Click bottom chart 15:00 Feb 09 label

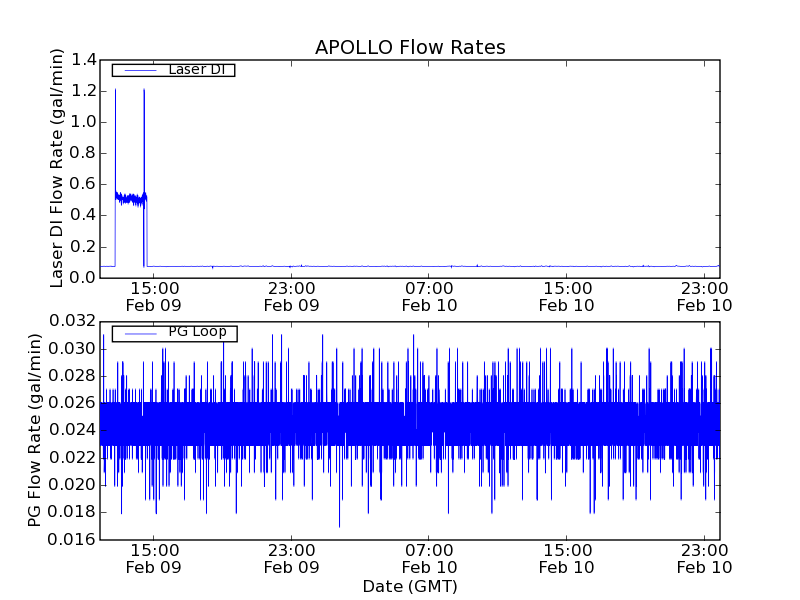(x=154, y=559)
